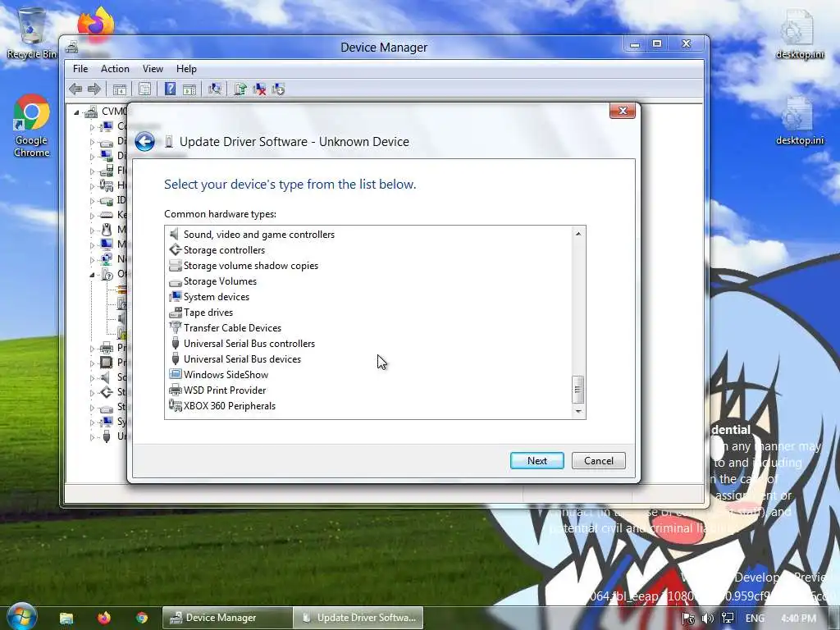Click the root computer icon beside CVM
The image size is (840, 630).
point(91,112)
